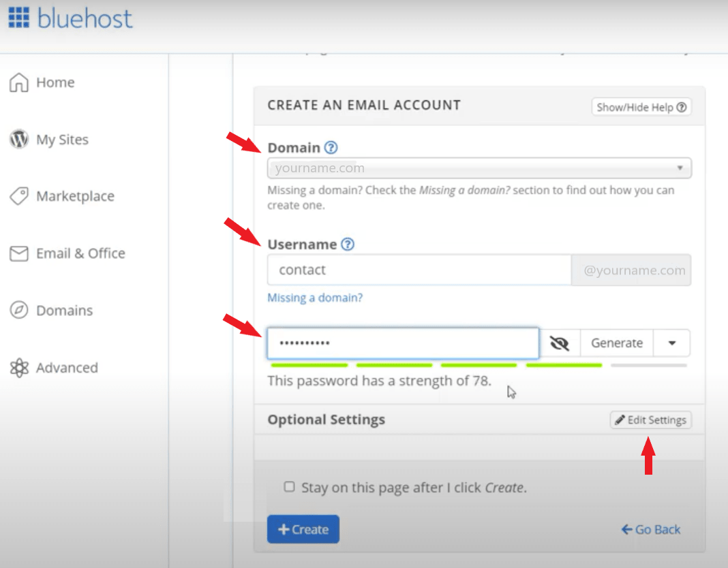Toggle password visibility with the eye icon

click(x=560, y=343)
